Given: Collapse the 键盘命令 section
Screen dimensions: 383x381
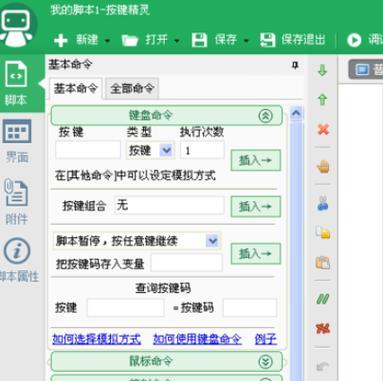Looking at the screenshot, I should pos(265,116).
